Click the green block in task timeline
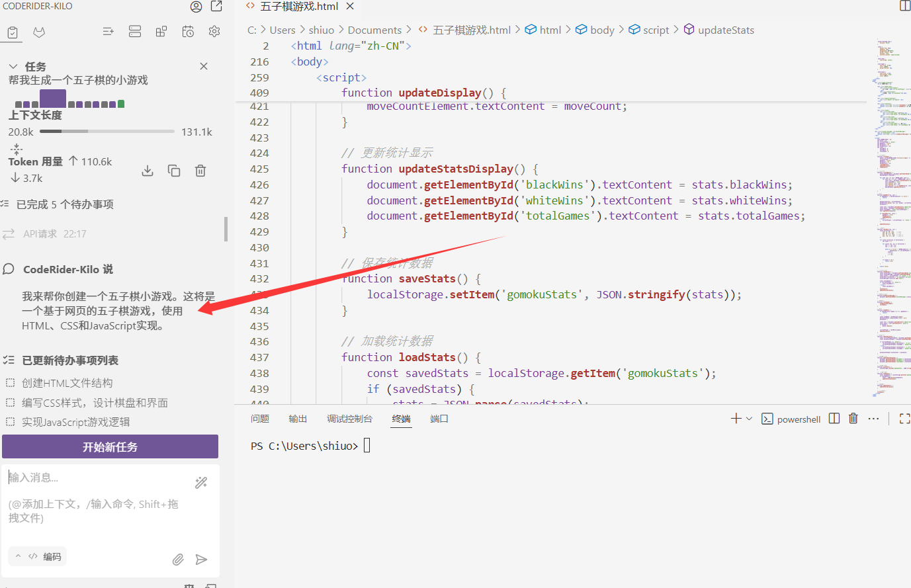This screenshot has width=911, height=588. pyautogui.click(x=121, y=104)
